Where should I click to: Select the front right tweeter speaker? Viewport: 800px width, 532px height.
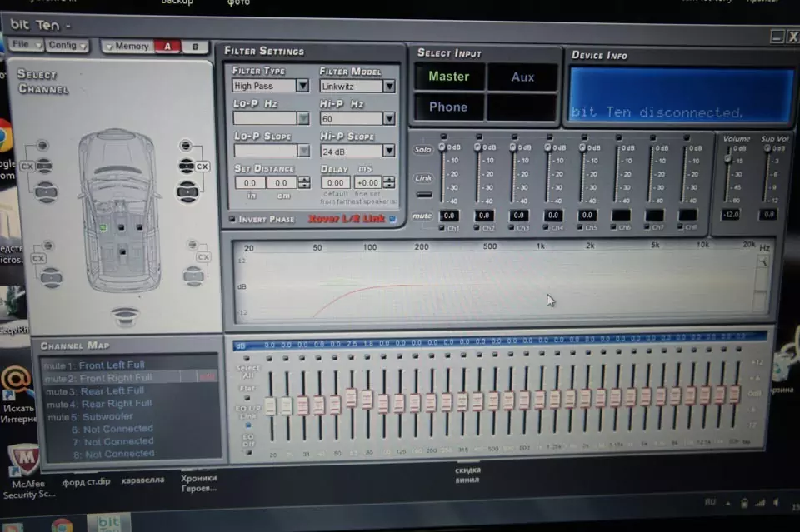click(x=186, y=146)
